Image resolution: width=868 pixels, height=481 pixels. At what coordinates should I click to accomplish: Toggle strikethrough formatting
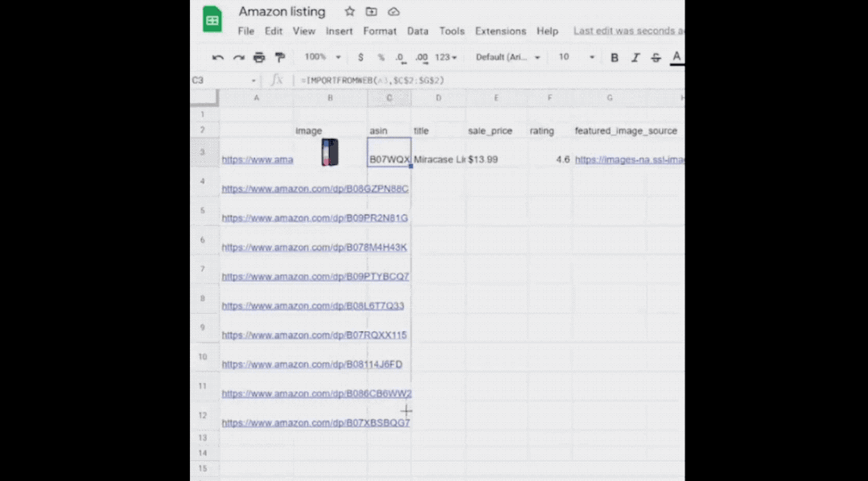click(x=656, y=58)
